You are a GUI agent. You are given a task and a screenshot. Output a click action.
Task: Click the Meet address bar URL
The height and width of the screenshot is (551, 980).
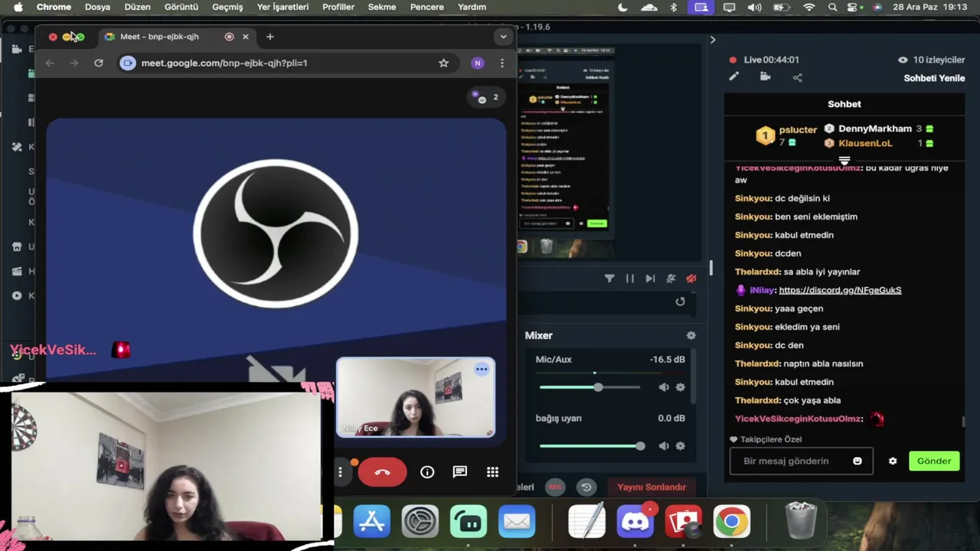point(224,63)
